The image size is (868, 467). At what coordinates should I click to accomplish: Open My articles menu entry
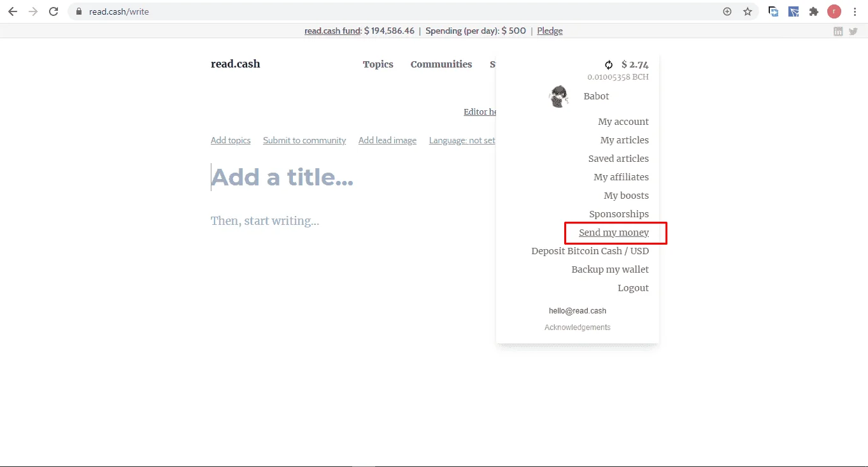click(625, 140)
